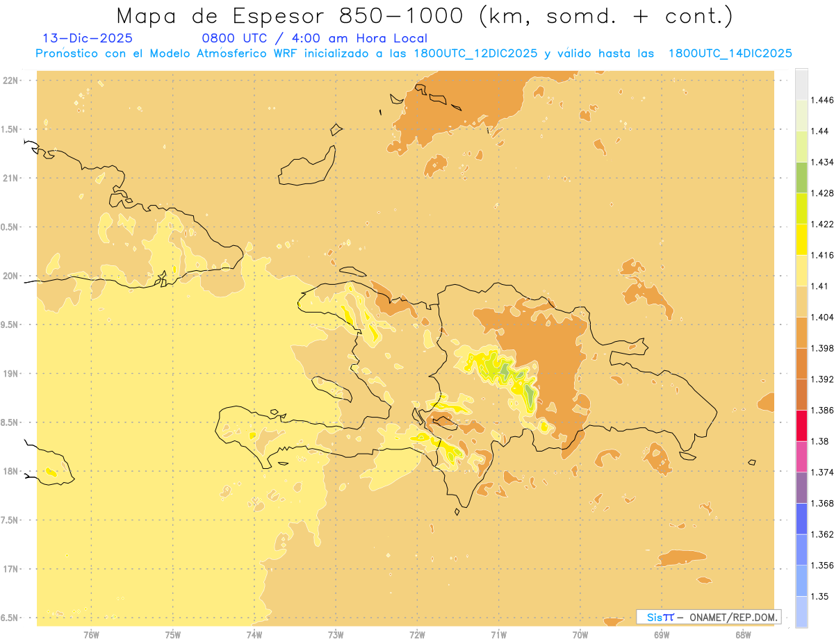Viewport: 834px width, 644px height.
Task: Click the colorbar value 1.428
Action: (x=823, y=193)
